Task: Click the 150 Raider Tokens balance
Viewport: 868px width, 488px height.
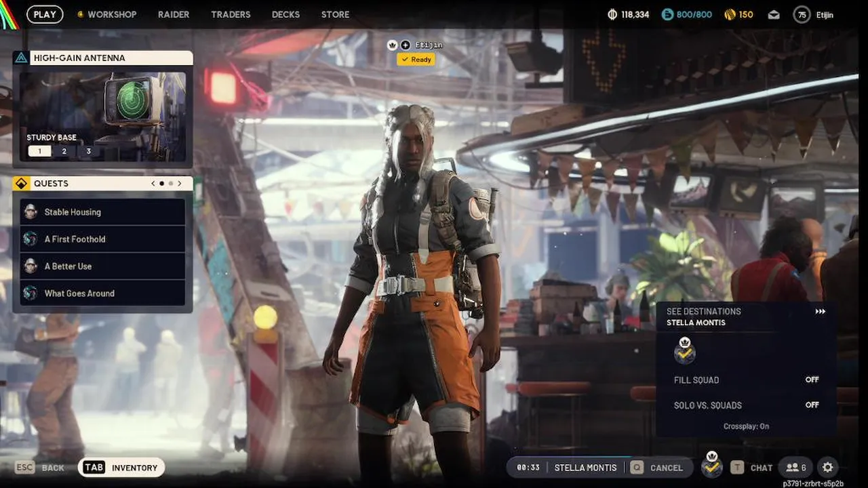Action: [746, 14]
